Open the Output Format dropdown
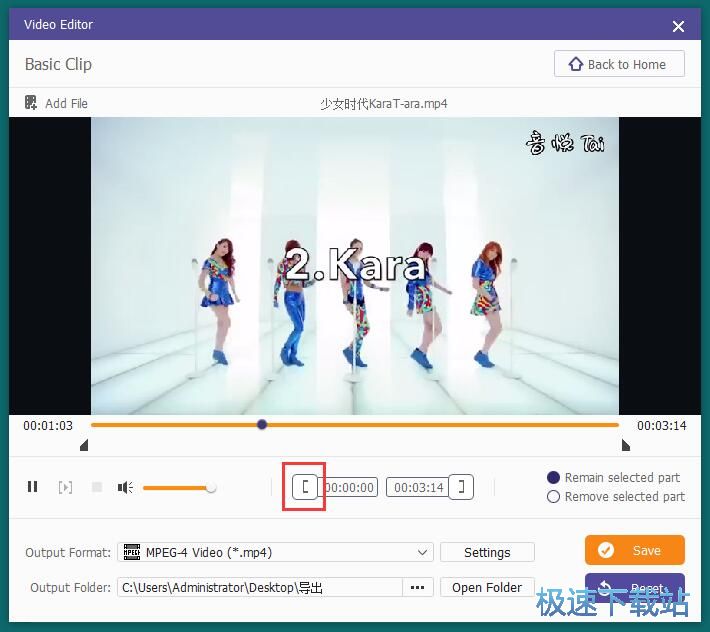710x632 pixels. point(275,552)
